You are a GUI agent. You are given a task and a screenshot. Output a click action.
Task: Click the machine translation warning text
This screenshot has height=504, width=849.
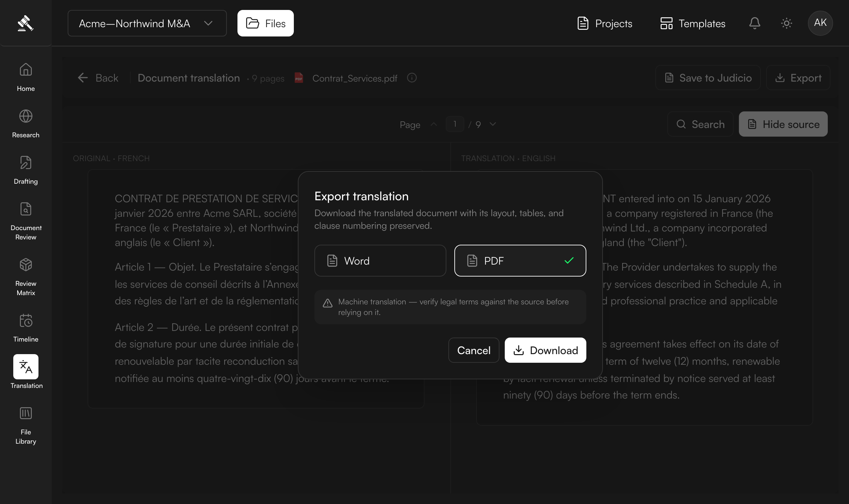tap(453, 307)
